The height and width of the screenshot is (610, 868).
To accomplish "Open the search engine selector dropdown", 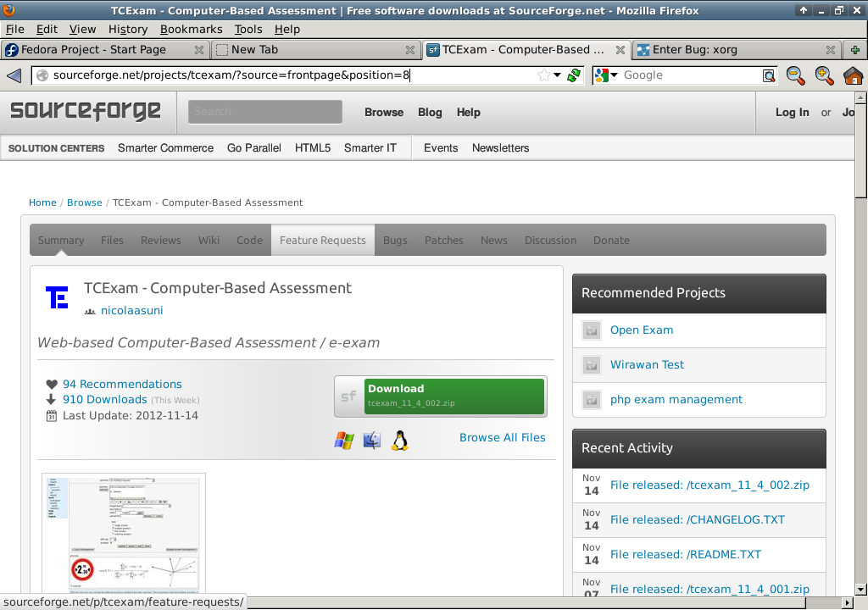I will (607, 75).
